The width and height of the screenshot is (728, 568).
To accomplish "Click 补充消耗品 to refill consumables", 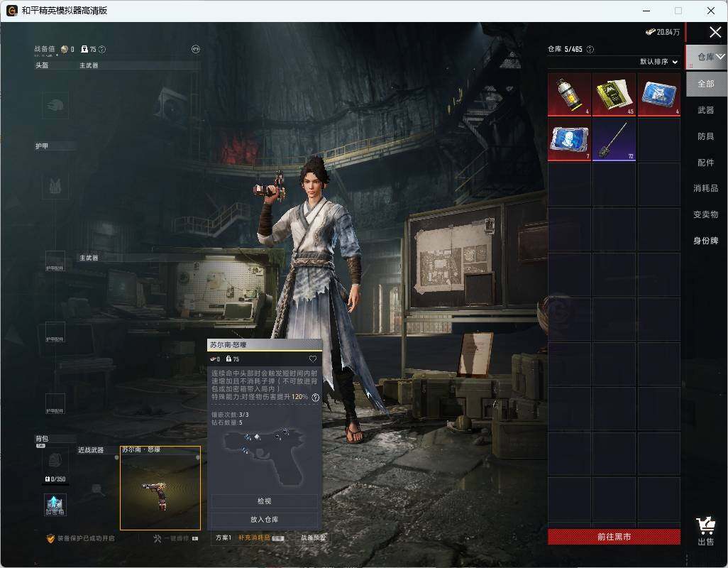I will coord(260,537).
